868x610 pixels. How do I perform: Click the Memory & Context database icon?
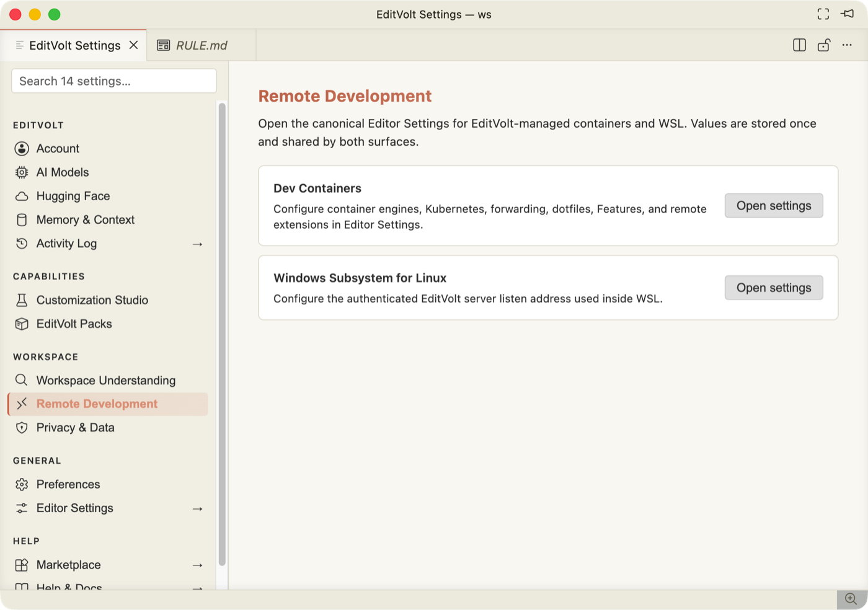click(x=22, y=220)
